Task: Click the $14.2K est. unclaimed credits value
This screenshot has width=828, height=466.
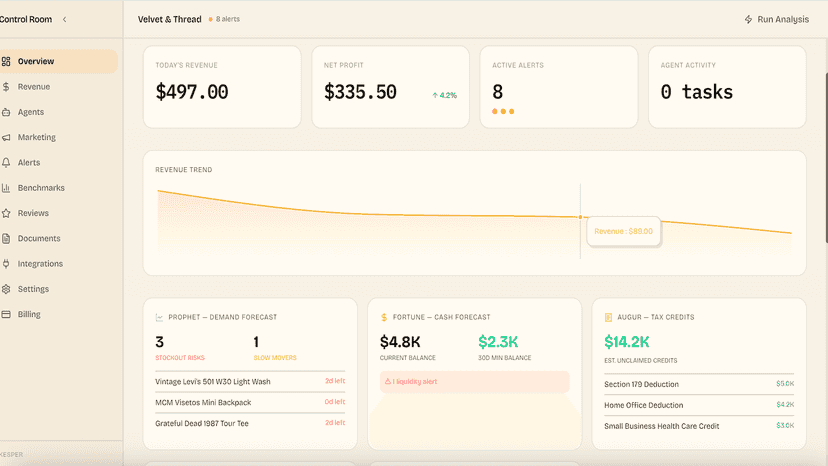Action: pyautogui.click(x=627, y=342)
